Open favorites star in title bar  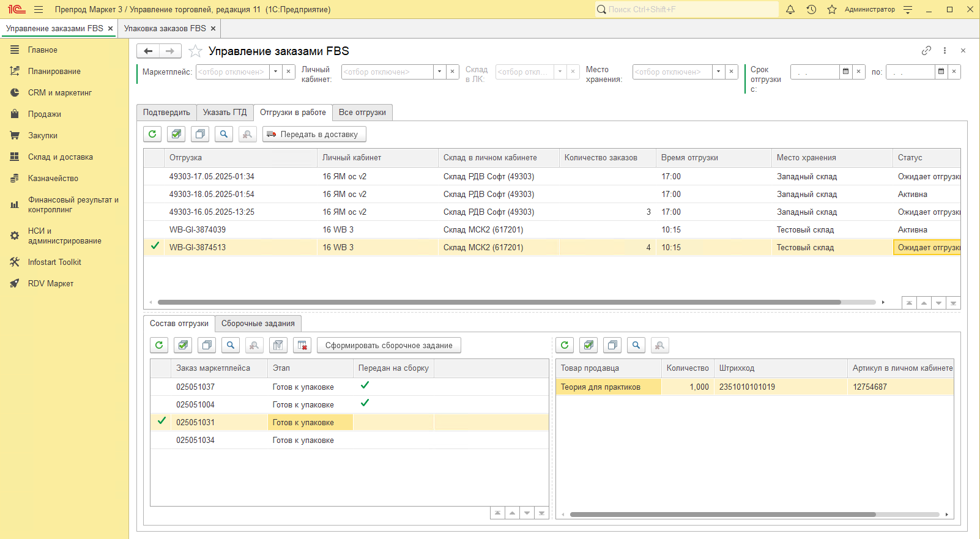click(x=832, y=9)
